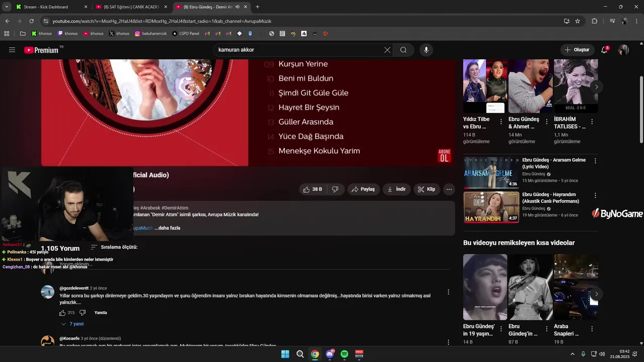
Task: Open the LSPD Panel bookmark
Action: pyautogui.click(x=186, y=34)
